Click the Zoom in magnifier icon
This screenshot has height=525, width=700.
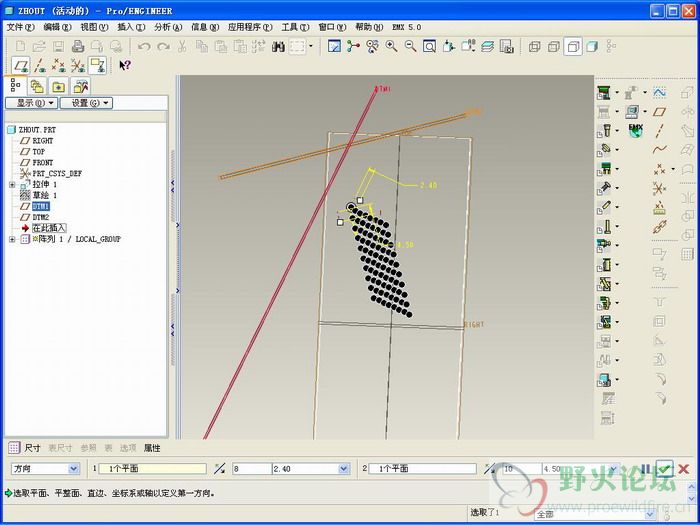coord(392,46)
